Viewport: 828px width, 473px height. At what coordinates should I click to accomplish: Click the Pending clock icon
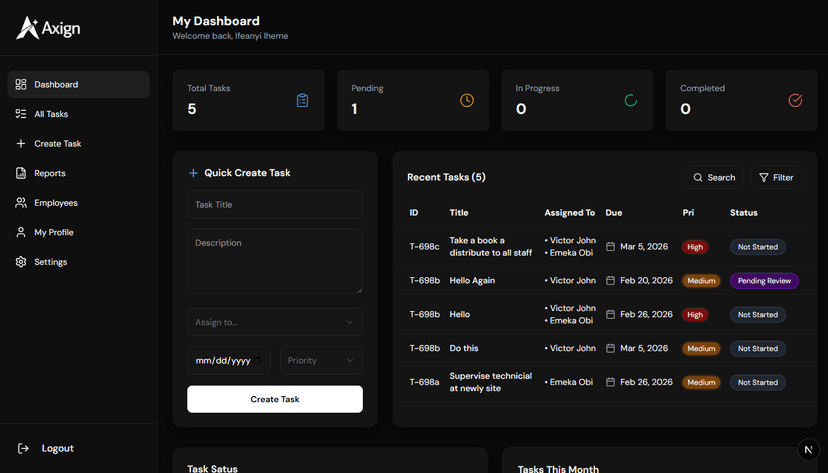pos(467,100)
